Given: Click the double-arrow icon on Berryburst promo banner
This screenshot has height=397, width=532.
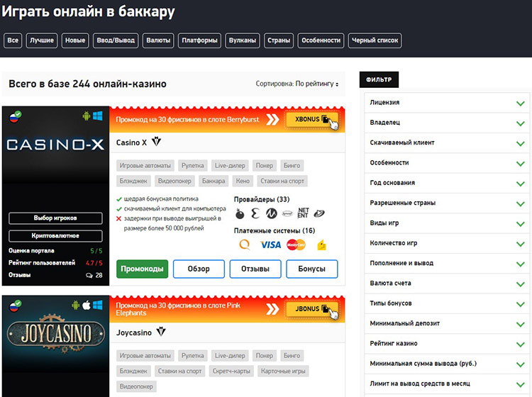Looking at the screenshot, I should tap(272, 119).
